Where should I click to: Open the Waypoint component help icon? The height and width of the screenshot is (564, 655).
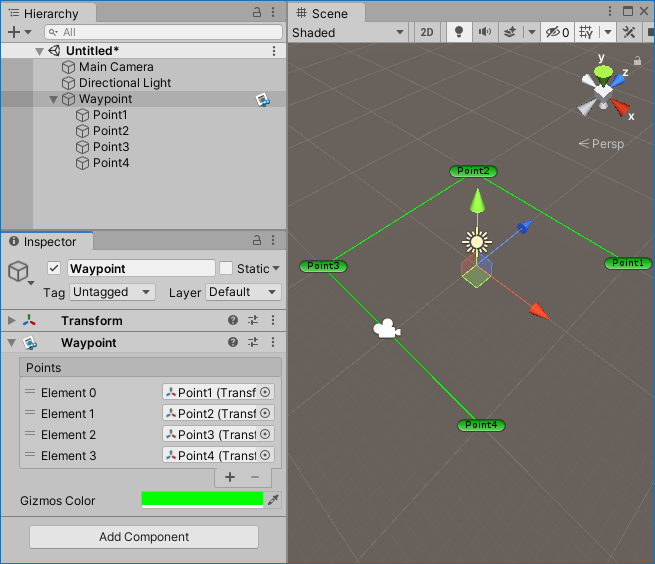pos(233,343)
